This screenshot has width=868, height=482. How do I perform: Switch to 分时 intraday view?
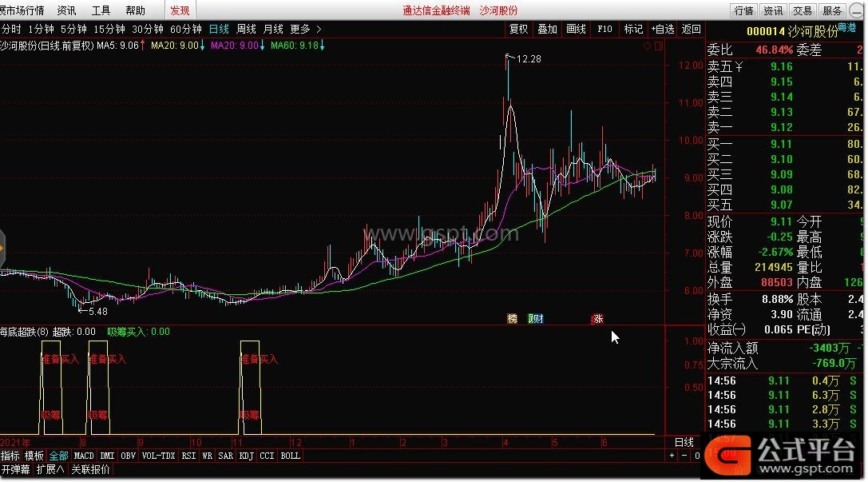(x=10, y=29)
